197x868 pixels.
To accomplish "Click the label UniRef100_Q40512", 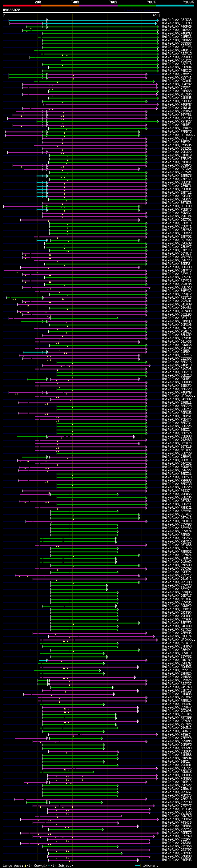I will coord(177,728).
